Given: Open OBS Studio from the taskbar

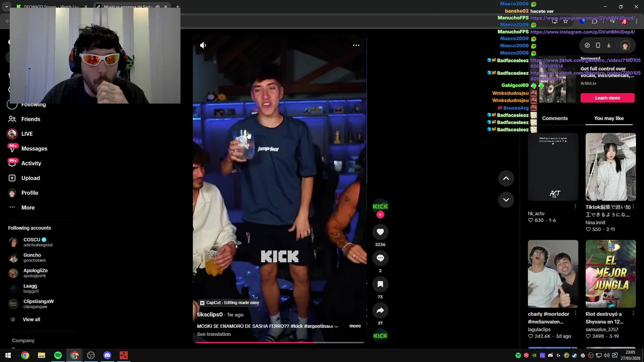Looking at the screenshot, I should [91, 355].
